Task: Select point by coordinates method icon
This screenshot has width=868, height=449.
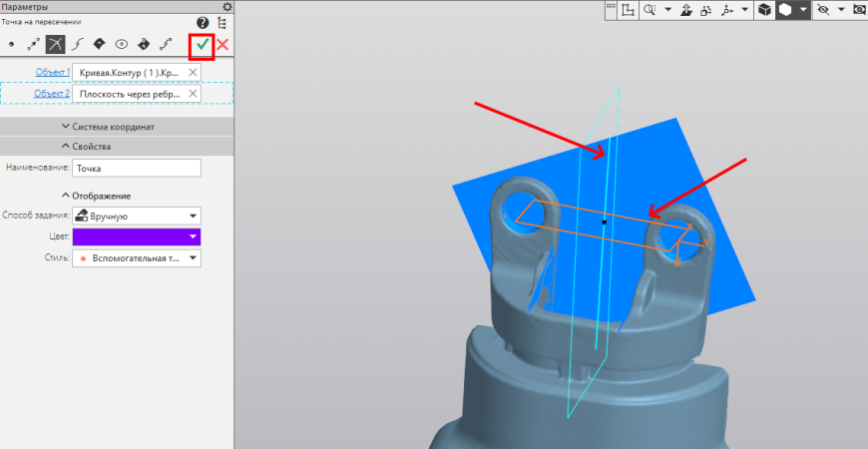Action: [11, 44]
